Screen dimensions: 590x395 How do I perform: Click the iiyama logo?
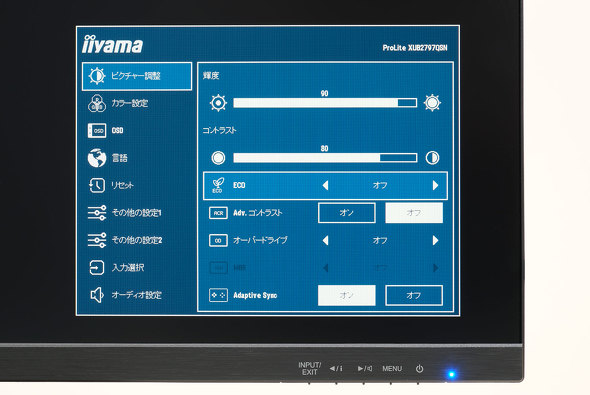(x=112, y=44)
